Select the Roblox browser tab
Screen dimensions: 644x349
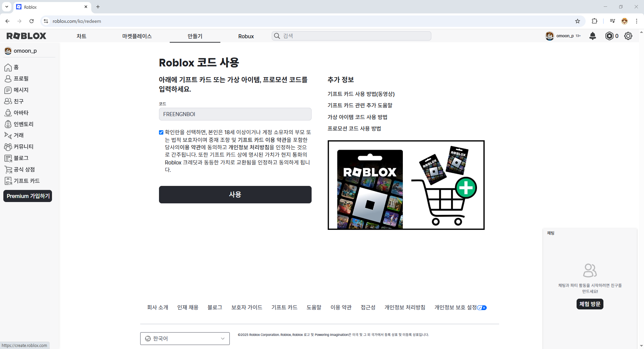52,7
